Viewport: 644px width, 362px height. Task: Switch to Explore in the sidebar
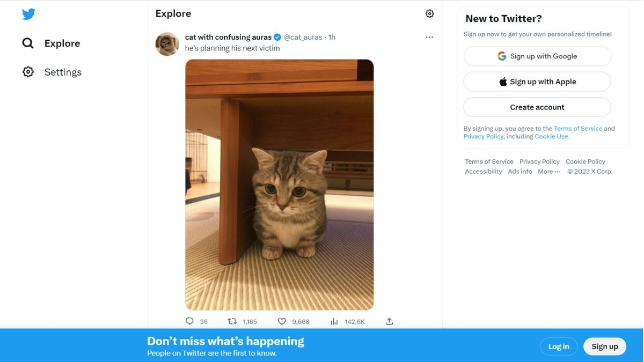(x=62, y=43)
